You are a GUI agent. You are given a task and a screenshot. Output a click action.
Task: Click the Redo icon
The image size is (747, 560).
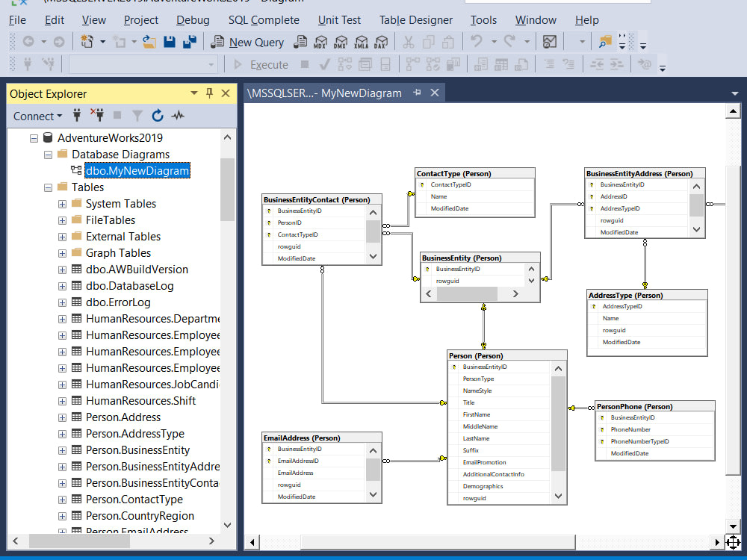click(509, 42)
